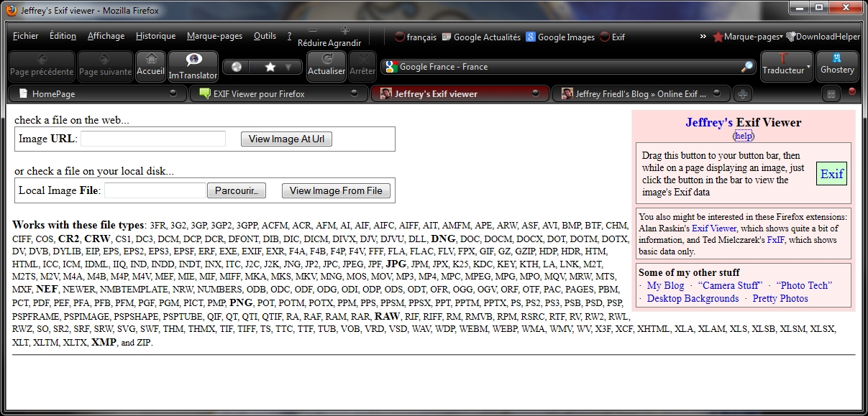Open the "Camera Stuff" link
This screenshot has height=416, width=868.
tap(730, 285)
